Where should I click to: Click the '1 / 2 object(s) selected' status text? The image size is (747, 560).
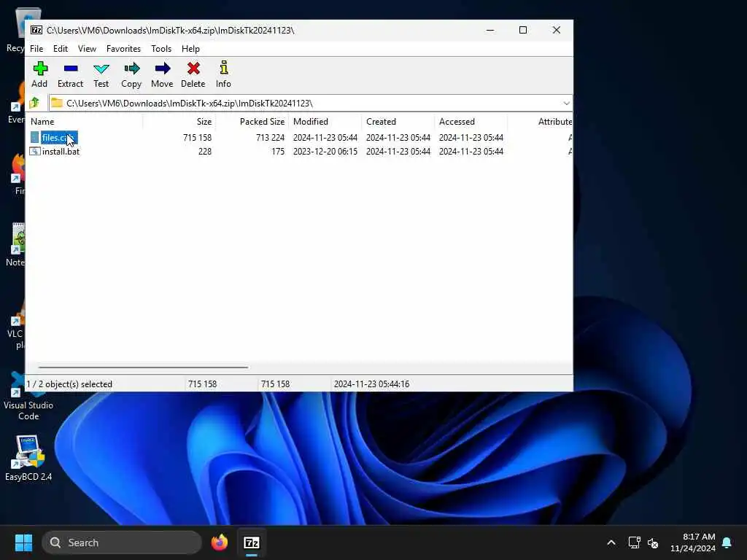coord(69,384)
